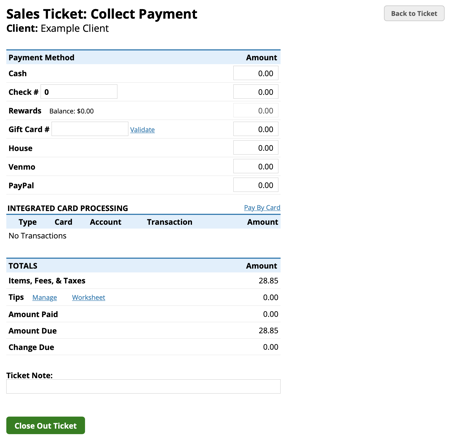This screenshot has height=444, width=452.
Task: Select the House amount field
Action: (x=256, y=148)
